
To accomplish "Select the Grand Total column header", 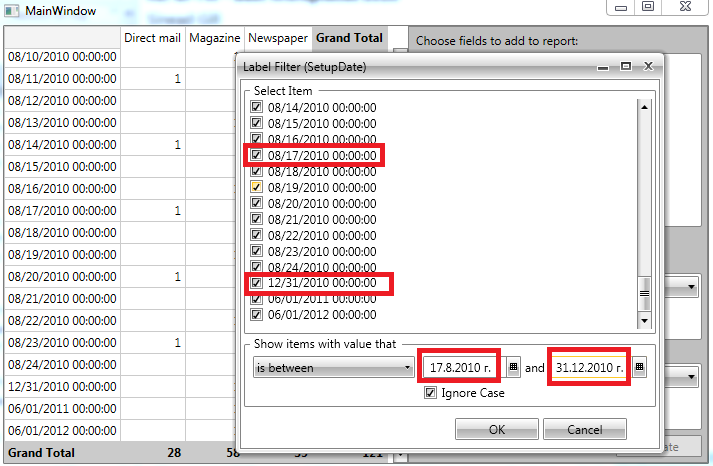I will point(349,38).
